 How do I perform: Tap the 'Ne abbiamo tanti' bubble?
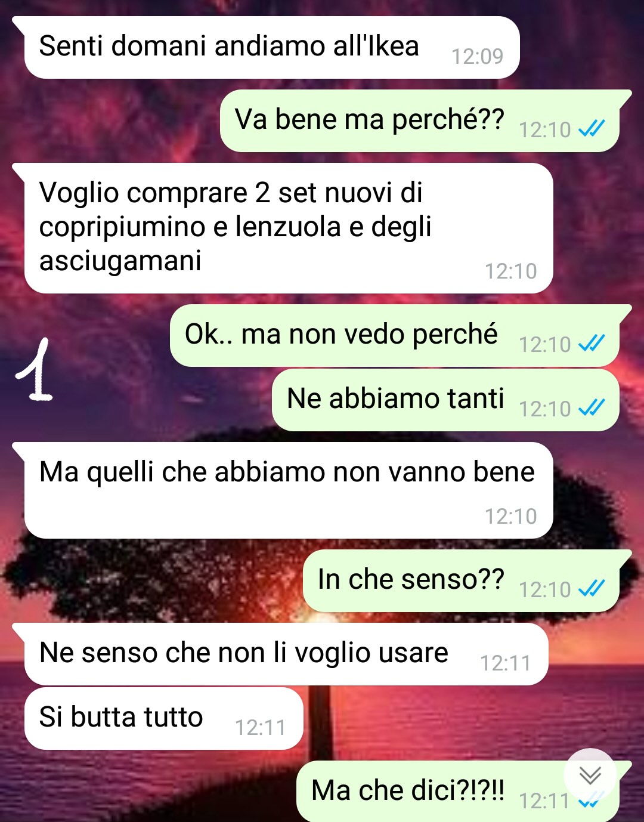pyautogui.click(x=445, y=400)
